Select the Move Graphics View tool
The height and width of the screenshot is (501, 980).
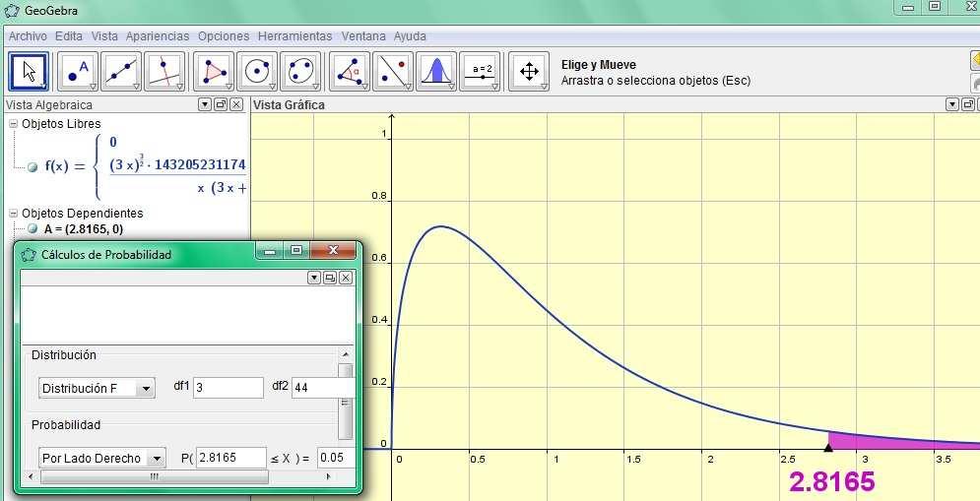[x=529, y=72]
